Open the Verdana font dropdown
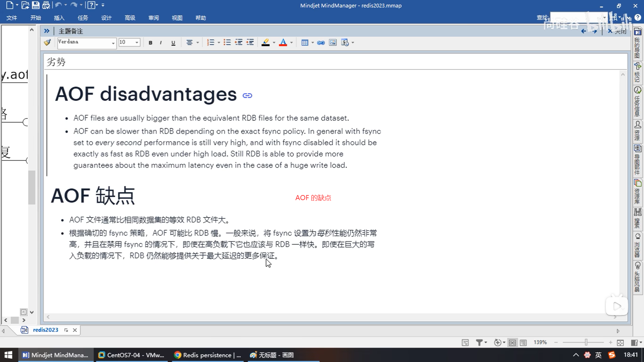Screen dimensions: 644x362 [113, 43]
